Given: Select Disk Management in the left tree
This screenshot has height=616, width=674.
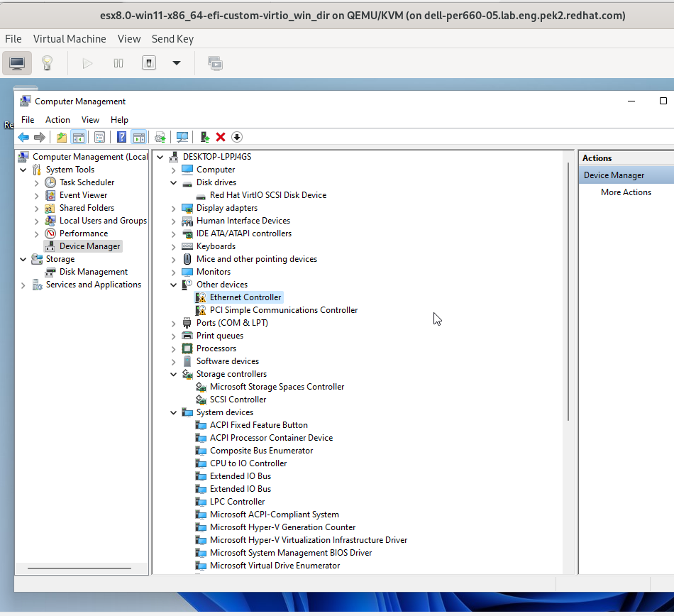Looking at the screenshot, I should point(93,272).
